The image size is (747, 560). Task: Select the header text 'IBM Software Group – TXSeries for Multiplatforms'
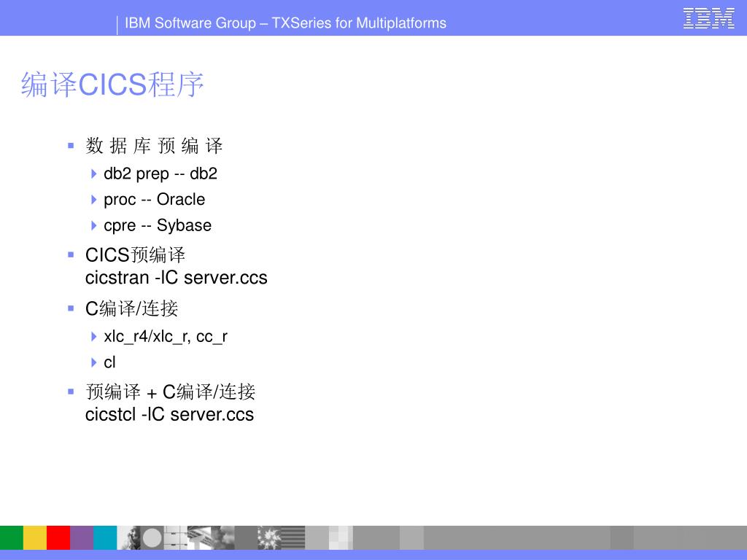[285, 23]
